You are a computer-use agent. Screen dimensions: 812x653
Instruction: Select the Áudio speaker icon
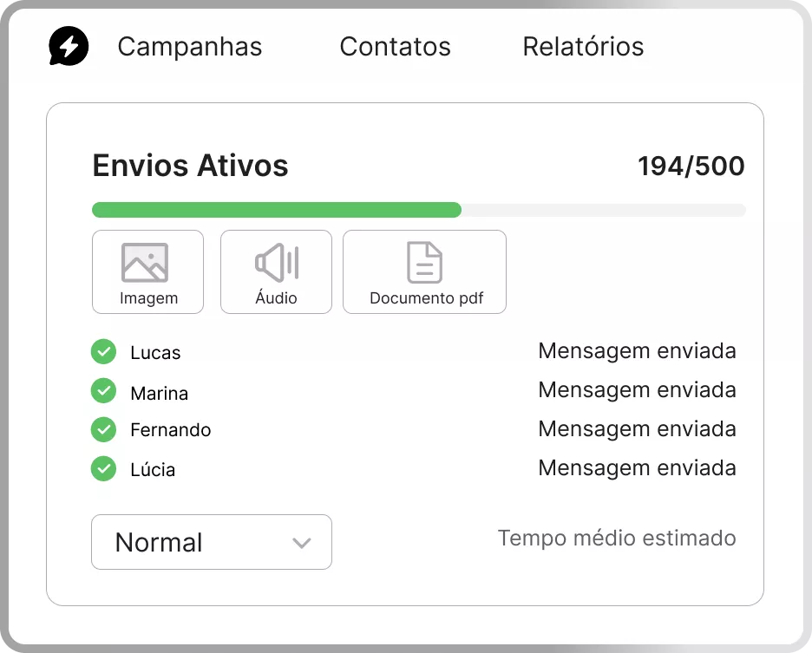click(277, 262)
